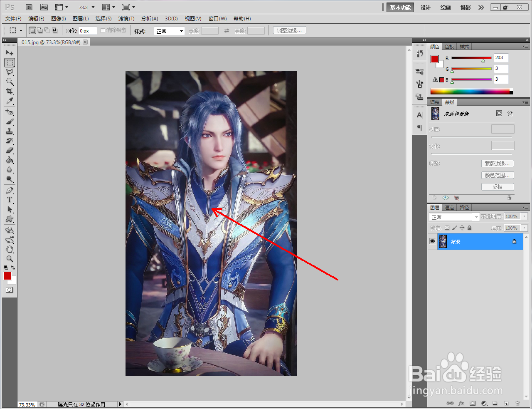The image size is (532, 409).
Task: Create a new layer group
Action: (495, 403)
